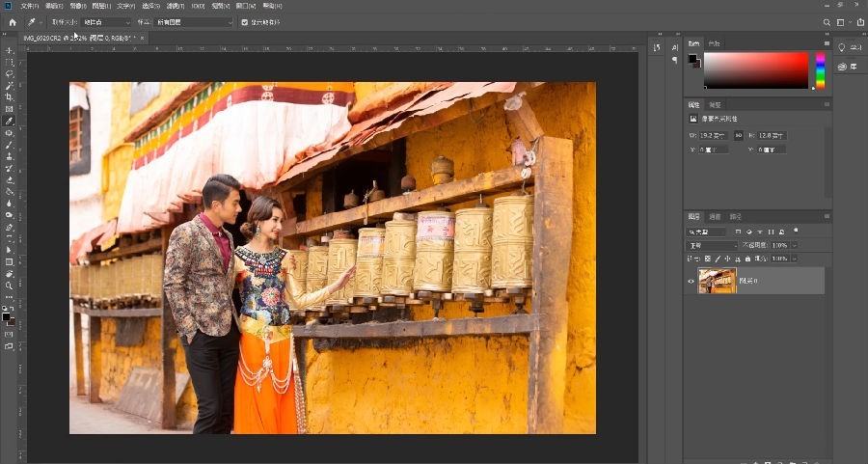Click the IMG_6029.CR2 document tab
868x464 pixels.
pos(77,38)
